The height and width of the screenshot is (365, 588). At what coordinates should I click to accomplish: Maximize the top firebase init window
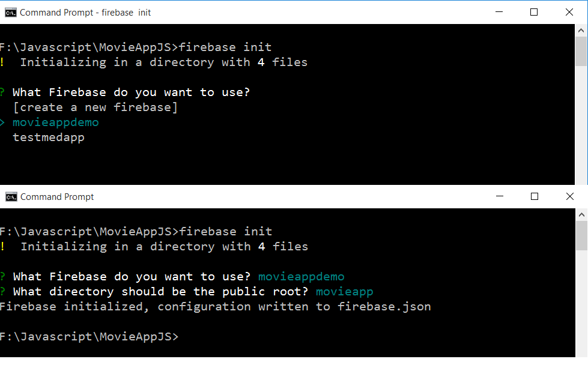coord(534,12)
